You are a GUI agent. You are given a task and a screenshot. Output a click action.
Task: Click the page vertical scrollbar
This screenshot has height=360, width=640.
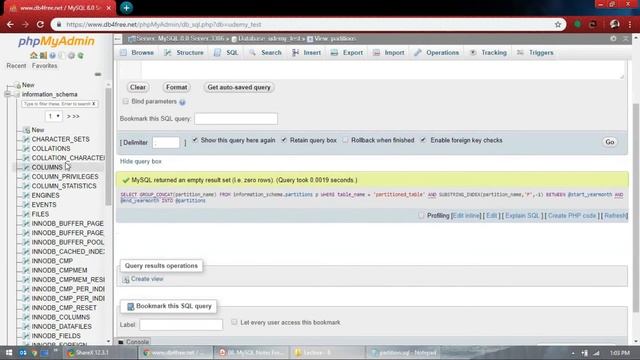[x=636, y=208]
